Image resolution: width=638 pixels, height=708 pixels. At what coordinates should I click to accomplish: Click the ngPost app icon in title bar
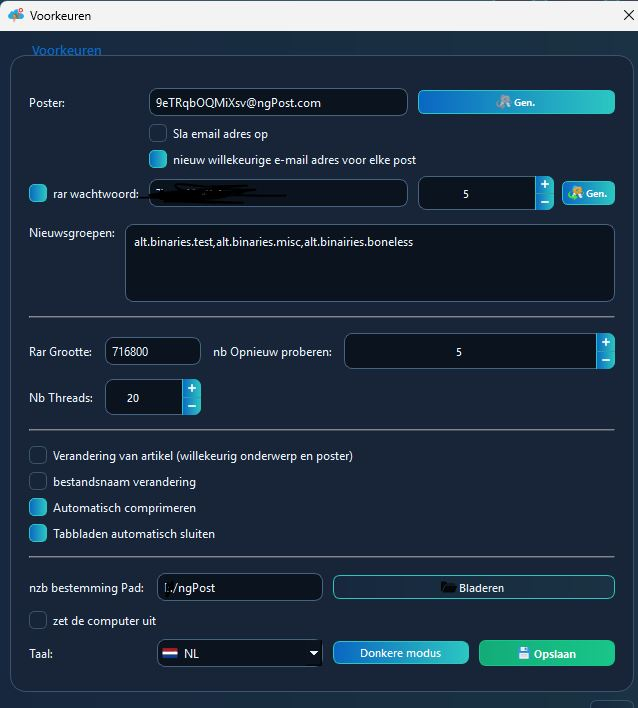tap(16, 15)
